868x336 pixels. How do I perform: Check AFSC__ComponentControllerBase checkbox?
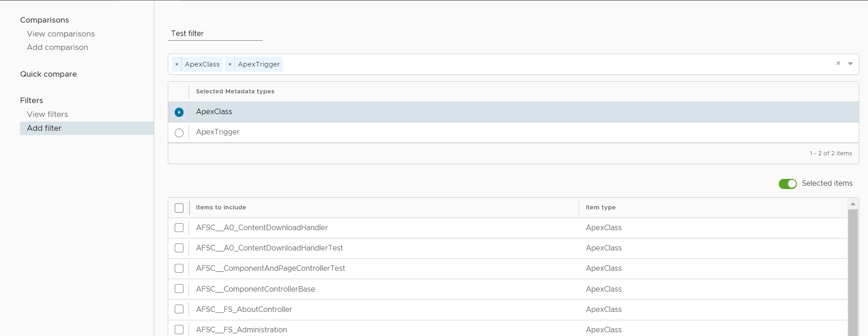(x=179, y=289)
